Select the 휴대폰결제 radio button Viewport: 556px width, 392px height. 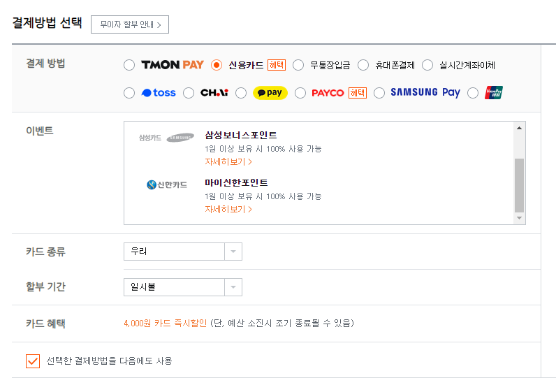[363, 65]
